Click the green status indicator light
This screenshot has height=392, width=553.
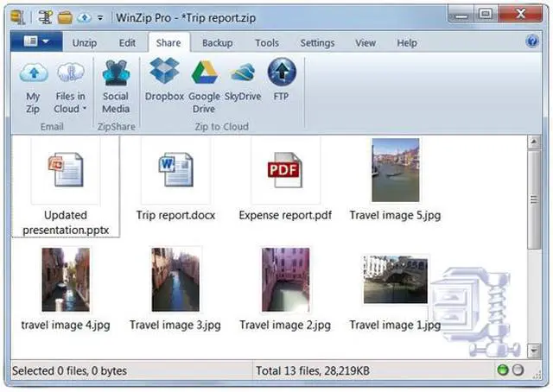pyautogui.click(x=503, y=370)
